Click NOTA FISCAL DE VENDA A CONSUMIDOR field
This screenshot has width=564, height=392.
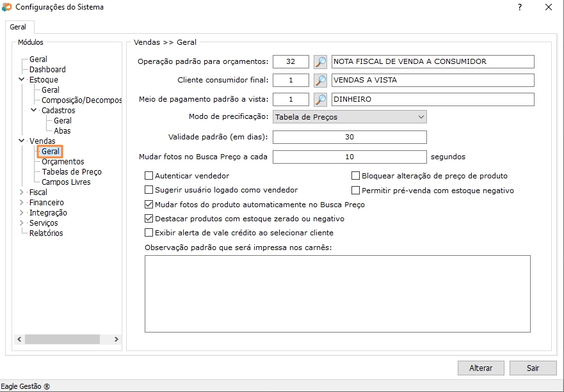[x=433, y=62]
